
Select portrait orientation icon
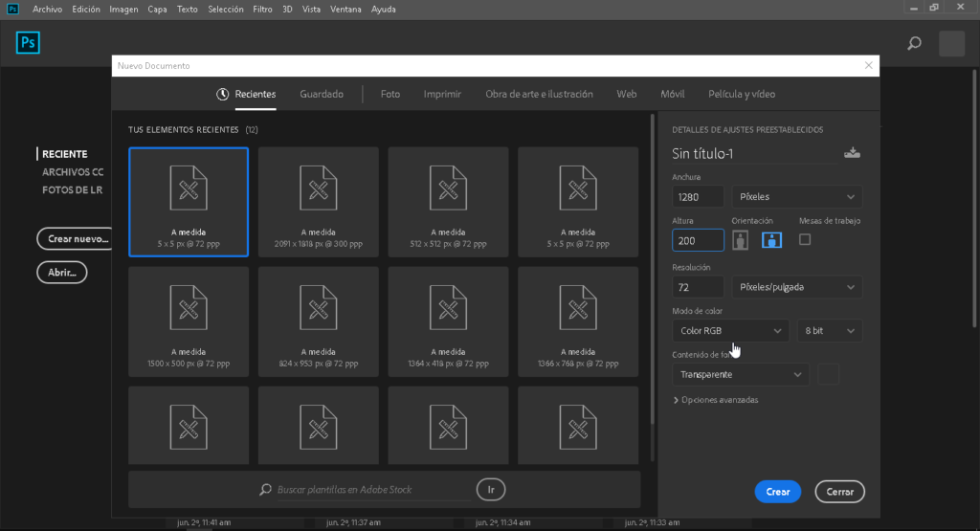740,240
